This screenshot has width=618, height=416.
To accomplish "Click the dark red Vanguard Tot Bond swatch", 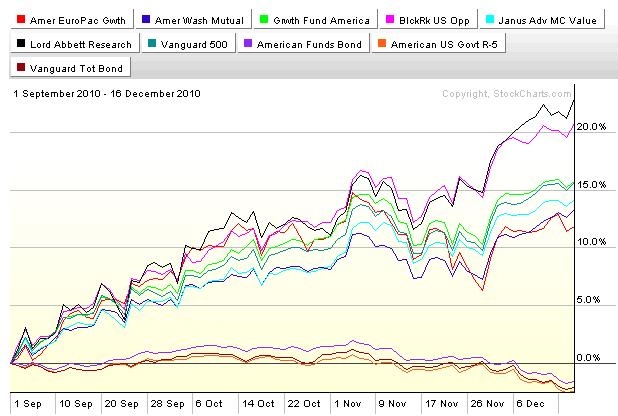I will (21, 67).
